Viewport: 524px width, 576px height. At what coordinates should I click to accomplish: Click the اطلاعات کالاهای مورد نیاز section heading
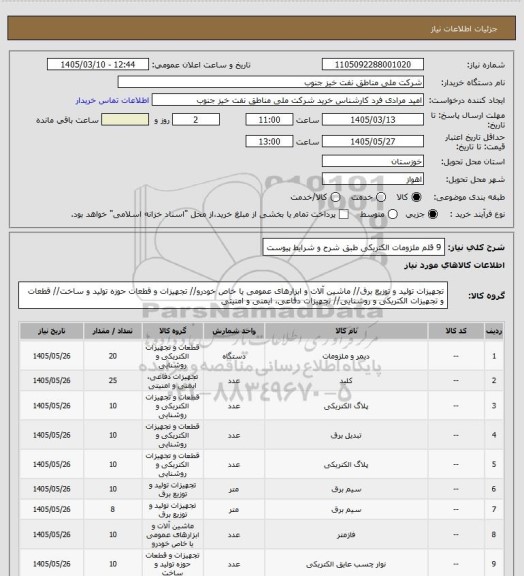click(x=455, y=265)
